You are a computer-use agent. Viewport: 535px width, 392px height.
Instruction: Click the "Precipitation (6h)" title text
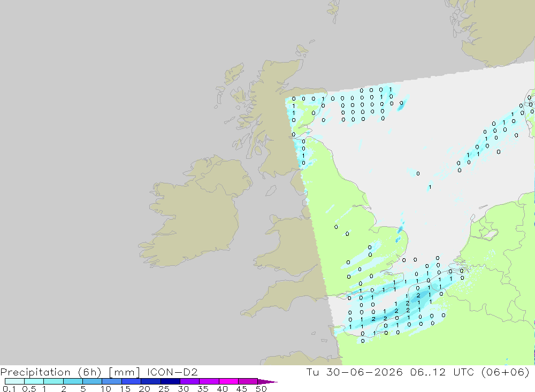click(x=51, y=372)
